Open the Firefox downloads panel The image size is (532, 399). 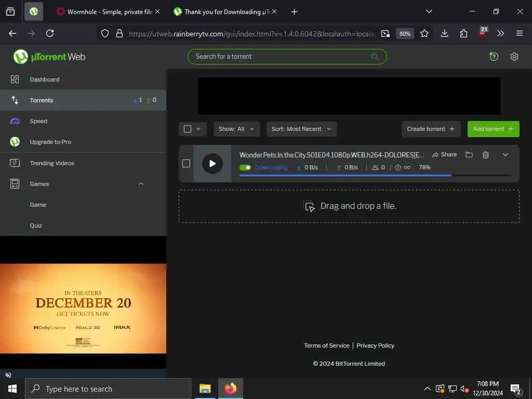(445, 33)
